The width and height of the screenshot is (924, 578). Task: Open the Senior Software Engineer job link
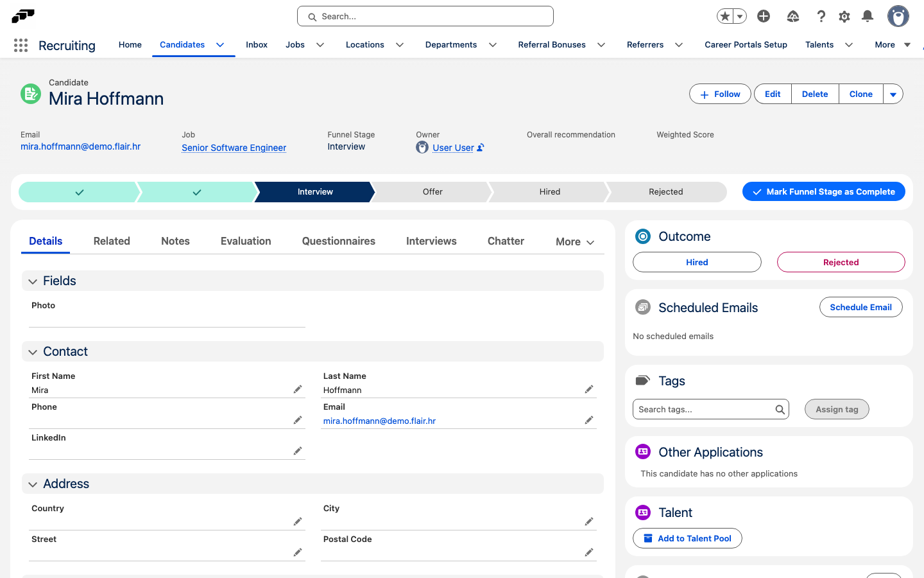234,148
